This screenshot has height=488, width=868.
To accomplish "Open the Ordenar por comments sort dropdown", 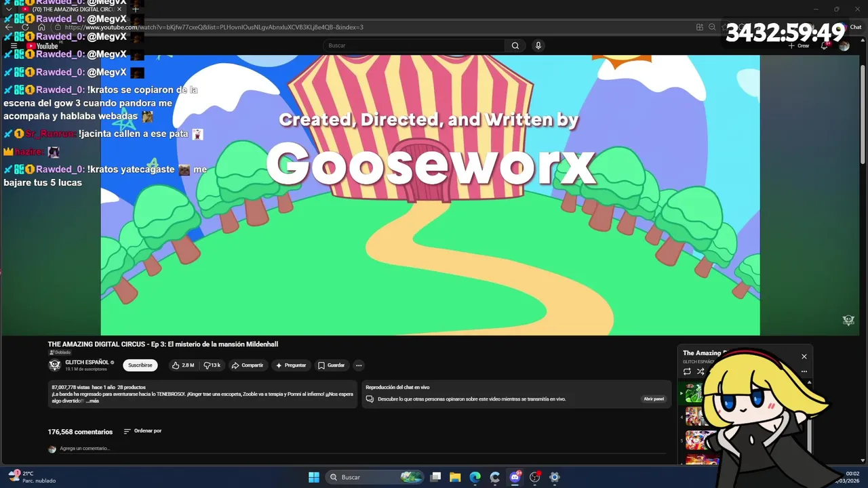I will coord(142,431).
